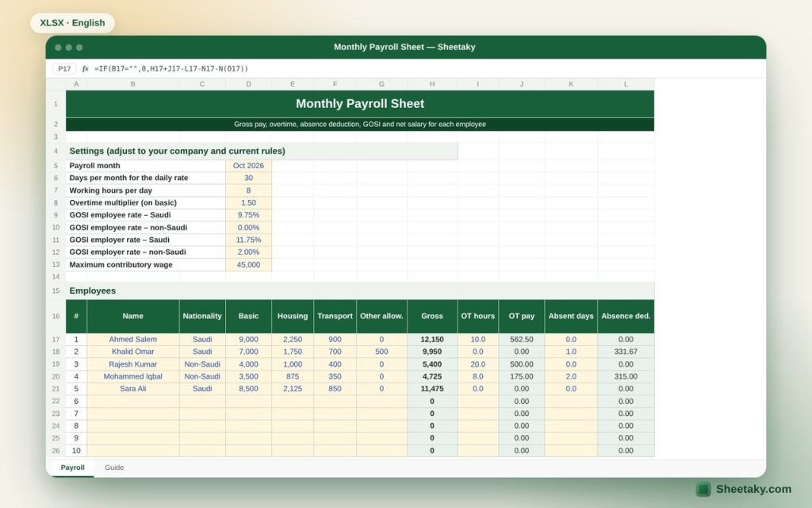Click the Name column header cell
Screen dimensions: 812x508
133,316
